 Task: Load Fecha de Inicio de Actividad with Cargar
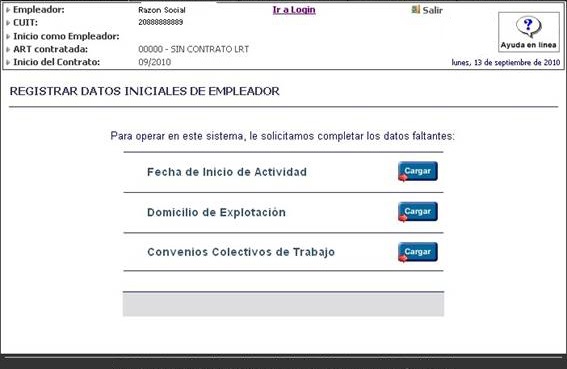[418, 171]
